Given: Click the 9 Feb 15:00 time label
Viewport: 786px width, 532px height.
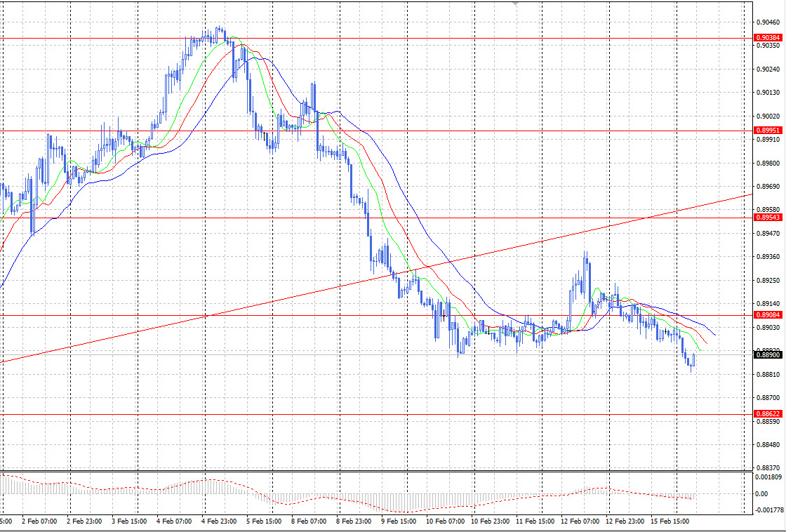Looking at the screenshot, I should tap(399, 521).
